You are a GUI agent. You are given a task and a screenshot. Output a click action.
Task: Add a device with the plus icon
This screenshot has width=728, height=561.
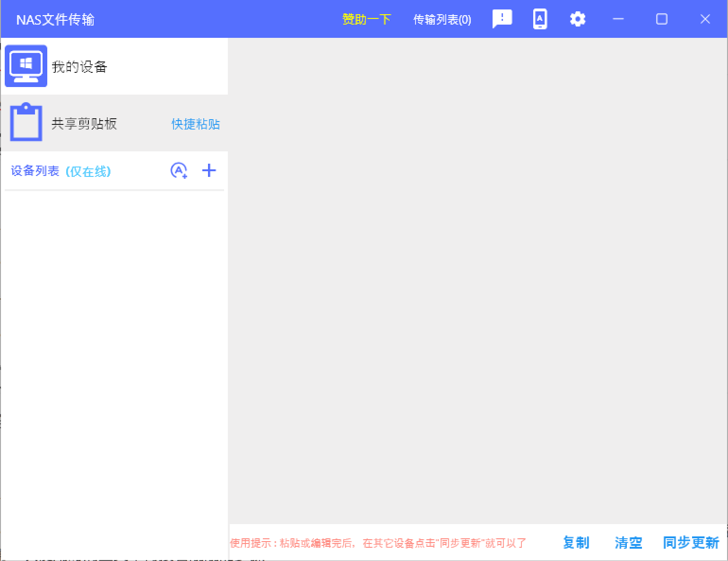point(209,171)
